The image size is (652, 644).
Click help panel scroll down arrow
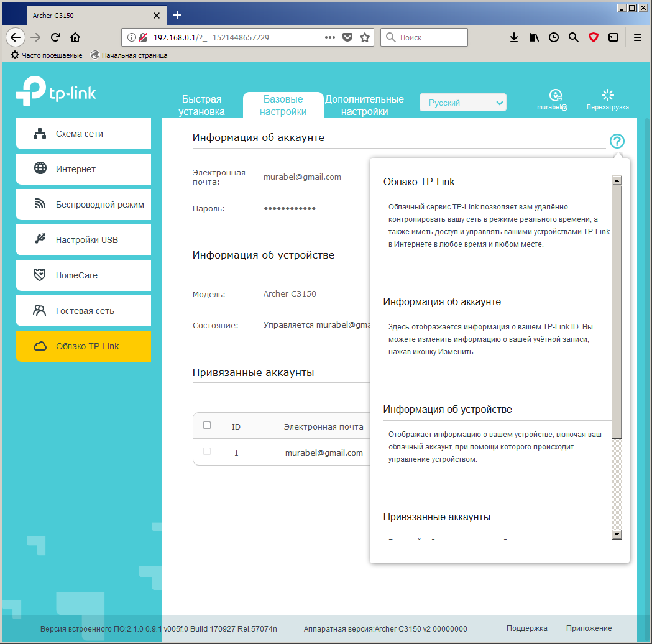pyautogui.click(x=617, y=535)
